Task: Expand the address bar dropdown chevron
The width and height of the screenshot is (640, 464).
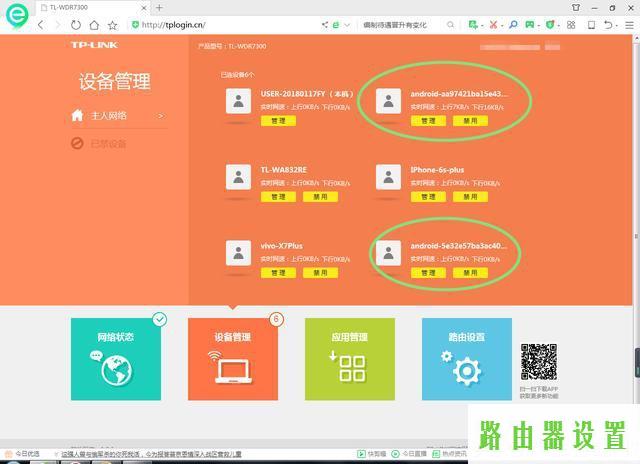Action: point(347,25)
